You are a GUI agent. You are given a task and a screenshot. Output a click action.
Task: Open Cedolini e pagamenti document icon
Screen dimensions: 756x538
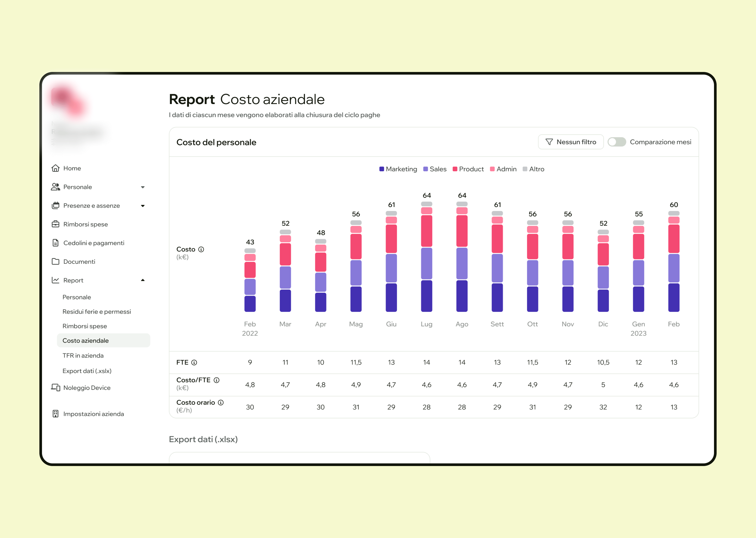(x=56, y=243)
